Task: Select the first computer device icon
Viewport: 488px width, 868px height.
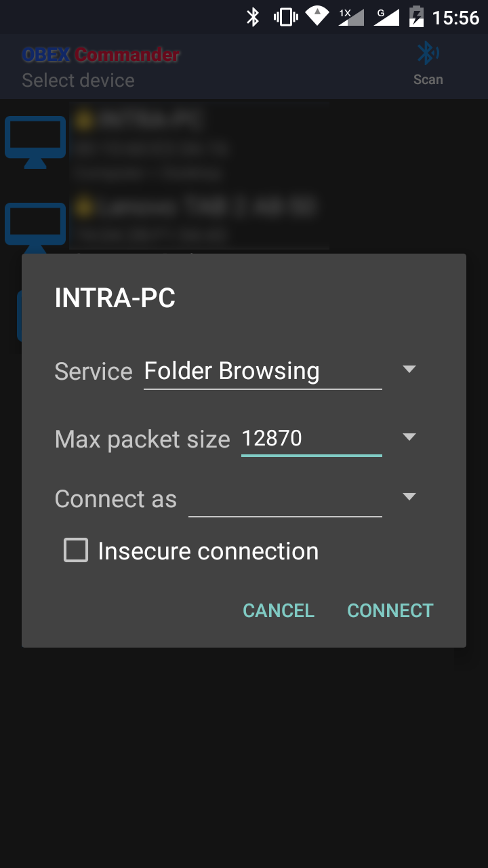Action: click(x=35, y=142)
